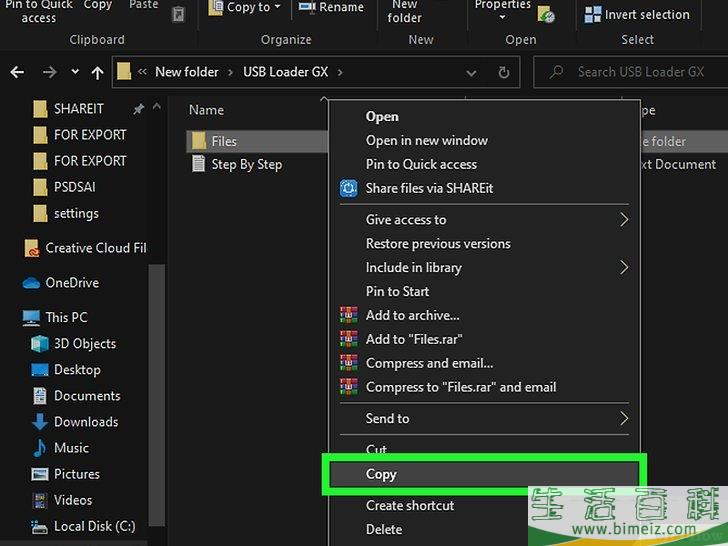Expand the chevron after USB Loader GX
Viewport: 728px width, 546px height.
point(340,72)
